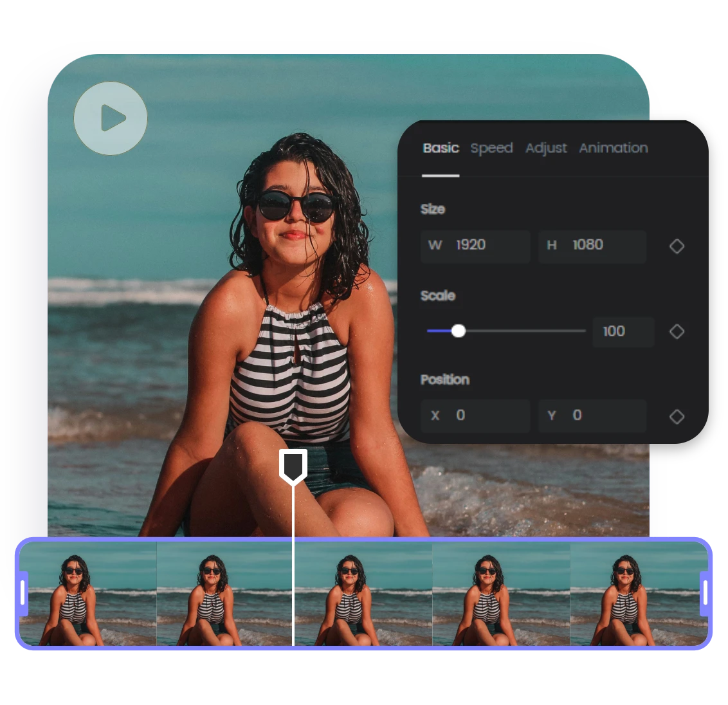Click the playhead marker on the timeline
This screenshot has height=705, width=728.
point(293,466)
